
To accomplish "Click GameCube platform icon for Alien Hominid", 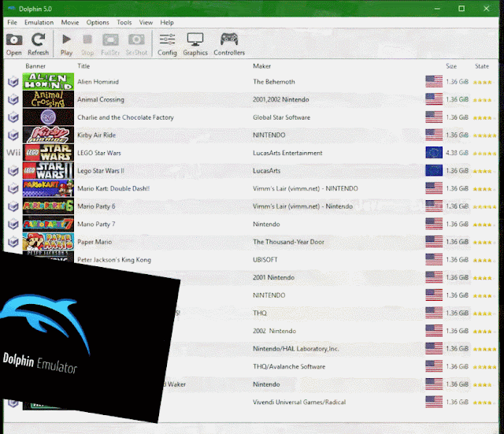I will 13,82.
